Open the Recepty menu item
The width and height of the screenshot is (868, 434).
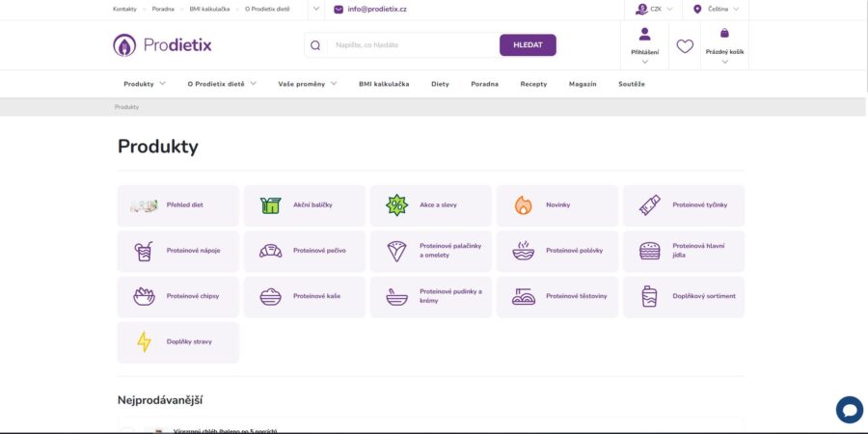(x=533, y=84)
